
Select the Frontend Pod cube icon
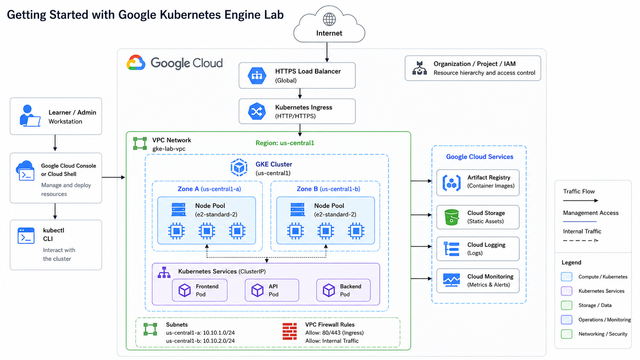185,290
